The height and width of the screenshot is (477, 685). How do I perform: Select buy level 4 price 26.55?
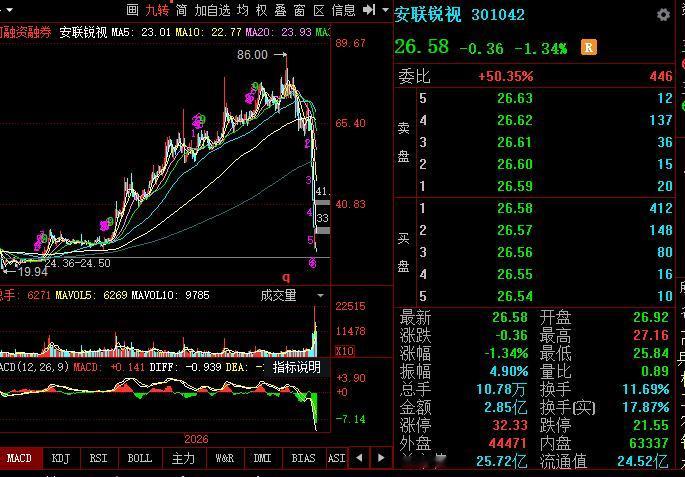[x=515, y=274]
